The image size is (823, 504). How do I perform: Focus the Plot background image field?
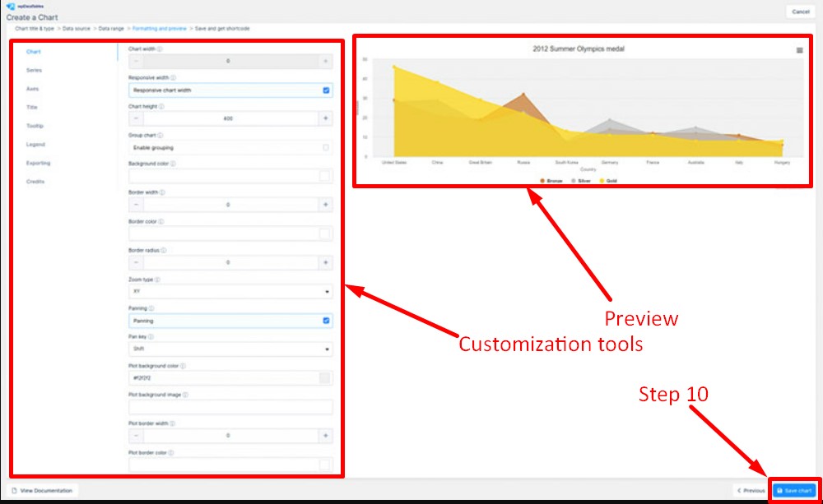coord(230,407)
